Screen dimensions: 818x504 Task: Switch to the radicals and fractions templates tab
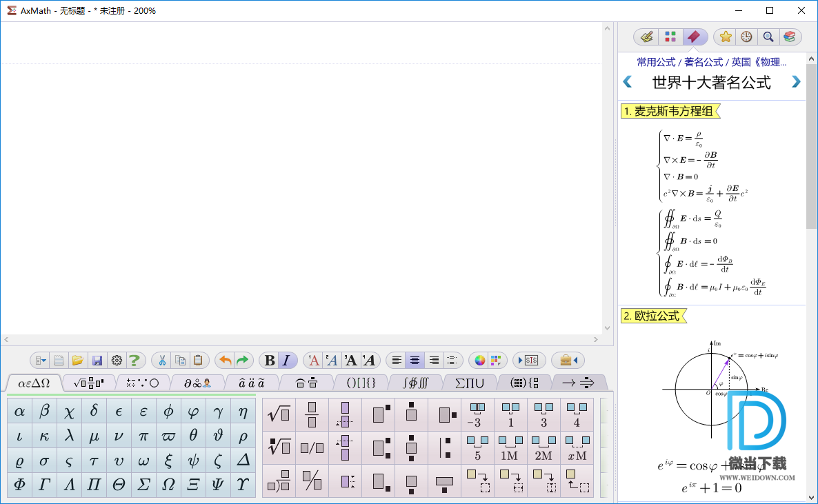coord(89,383)
